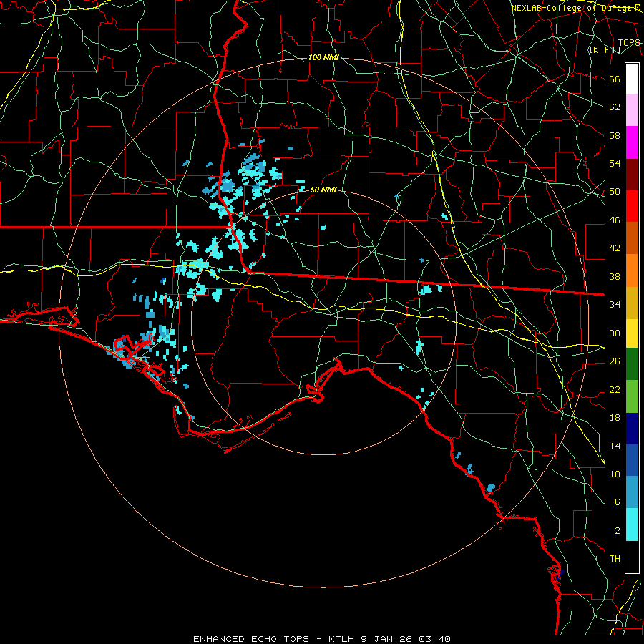This screenshot has width=644, height=644.
Task: Select the navy blue legend segment
Action: click(632, 429)
